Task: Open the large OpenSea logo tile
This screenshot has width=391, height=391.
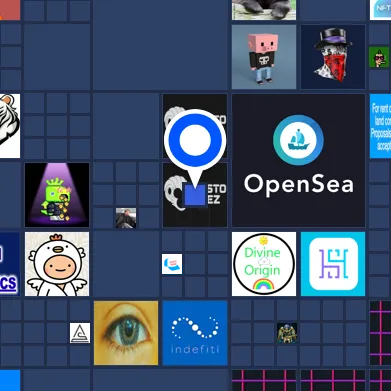Action: click(299, 160)
